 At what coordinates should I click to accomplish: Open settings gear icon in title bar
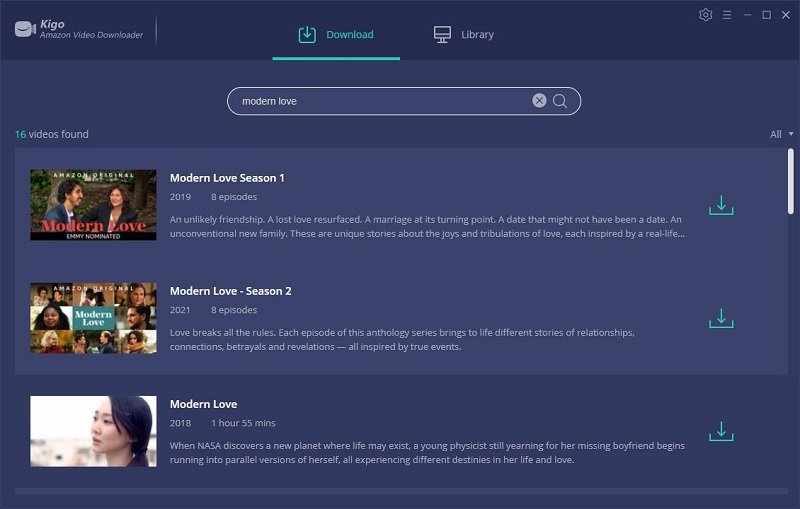pyautogui.click(x=706, y=15)
